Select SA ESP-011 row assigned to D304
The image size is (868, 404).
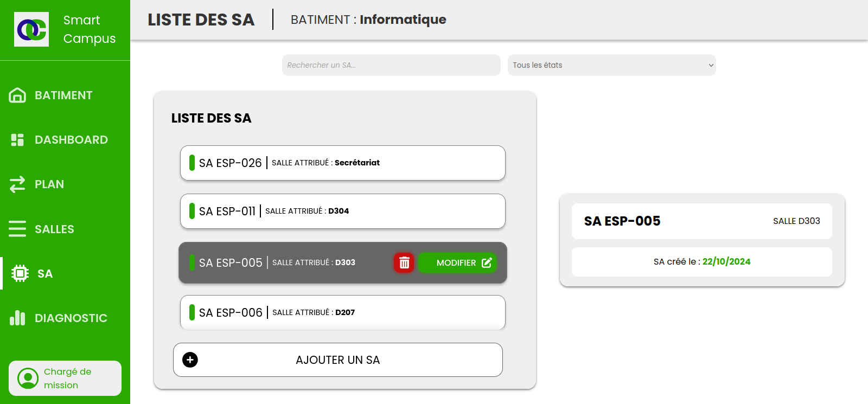pyautogui.click(x=343, y=211)
